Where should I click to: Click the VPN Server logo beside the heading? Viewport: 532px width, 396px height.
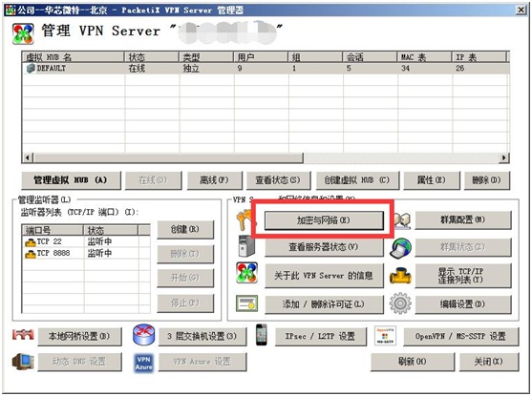[23, 33]
